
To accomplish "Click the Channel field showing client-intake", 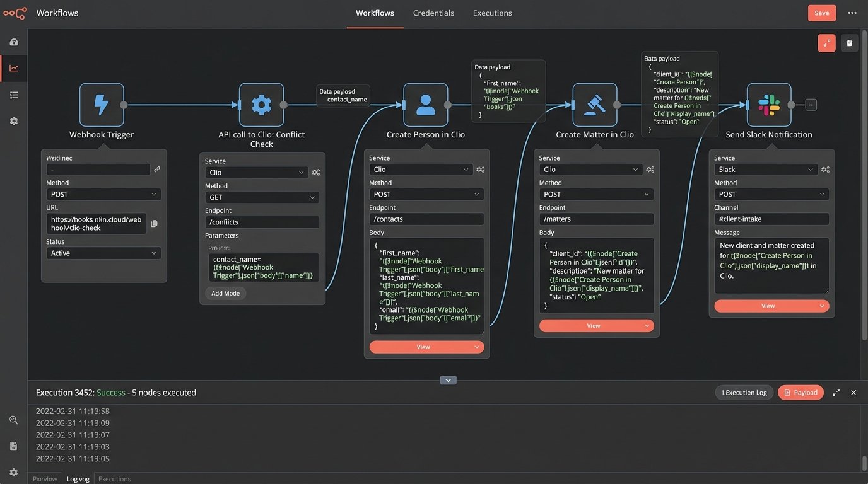I will pyautogui.click(x=771, y=219).
